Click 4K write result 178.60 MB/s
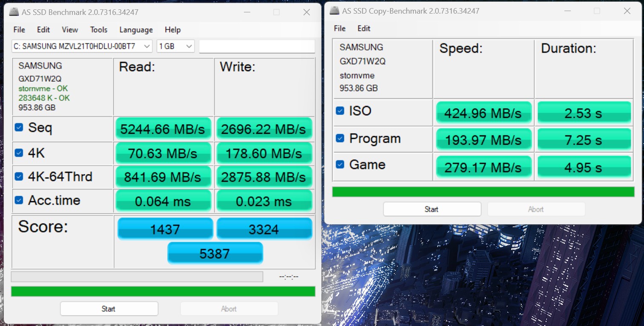This screenshot has width=644, height=326. (x=264, y=153)
